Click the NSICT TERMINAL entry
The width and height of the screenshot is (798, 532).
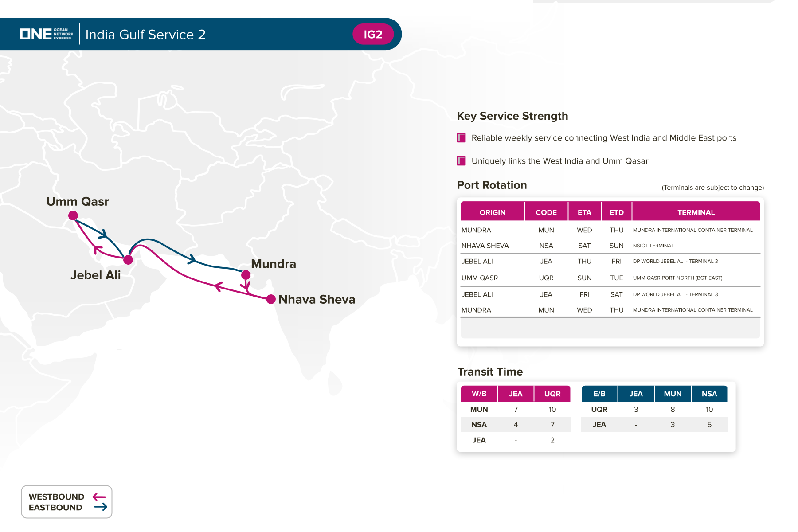[x=653, y=246]
